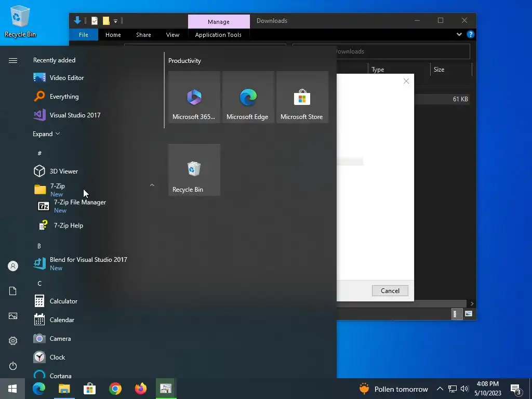The width and height of the screenshot is (532, 399).
Task: Jump via the # letter header
Action: 39,153
